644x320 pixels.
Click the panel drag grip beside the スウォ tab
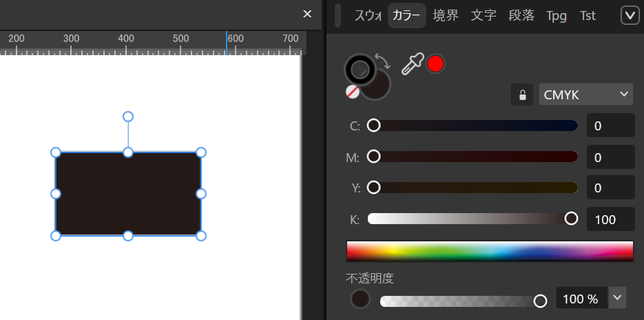pyautogui.click(x=337, y=16)
